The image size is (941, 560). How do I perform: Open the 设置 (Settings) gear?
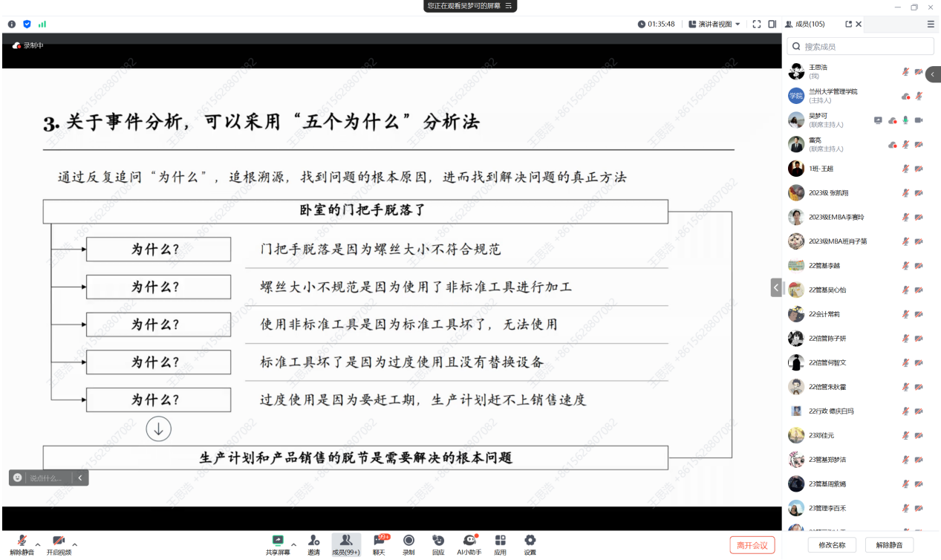530,544
